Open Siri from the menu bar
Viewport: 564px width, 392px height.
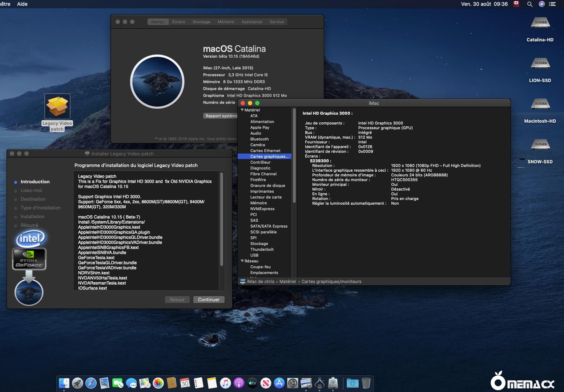coord(541,4)
